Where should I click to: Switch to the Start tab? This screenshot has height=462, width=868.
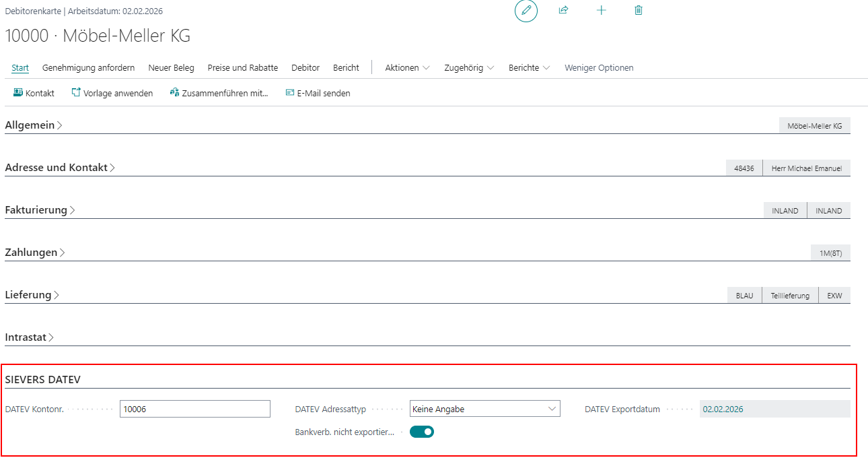pos(20,68)
